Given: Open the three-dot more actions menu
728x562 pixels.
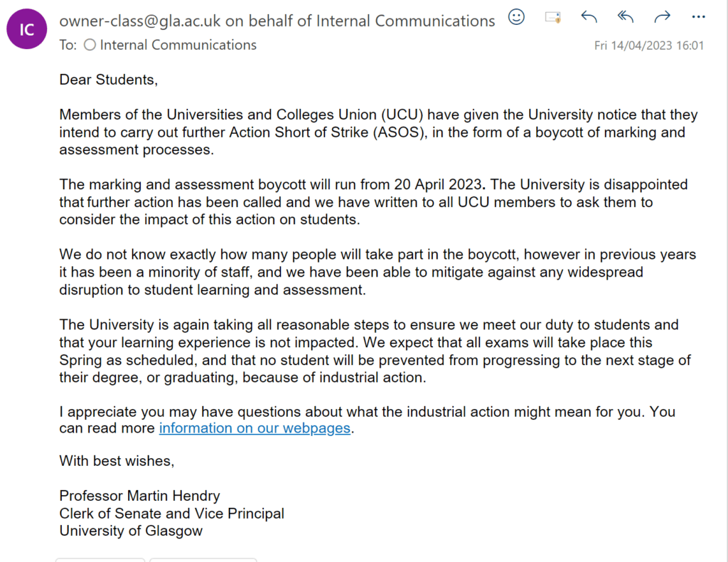Looking at the screenshot, I should coord(698,17).
